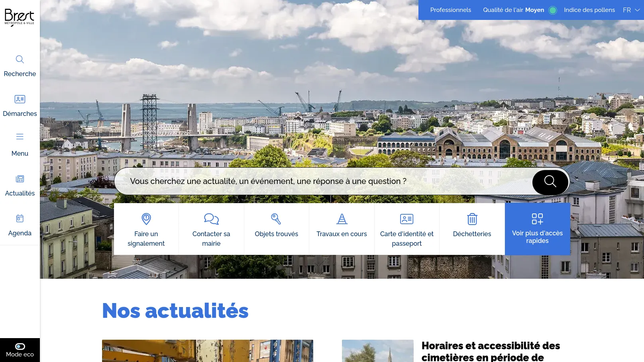Click the Travaux en cours cone icon
Screen dimensions: 644x362
coord(342,219)
